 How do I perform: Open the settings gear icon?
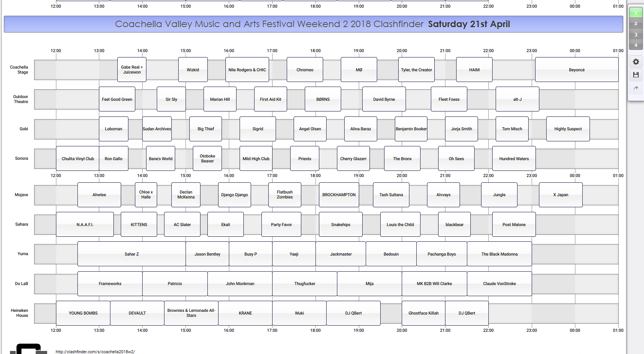pyautogui.click(x=636, y=62)
